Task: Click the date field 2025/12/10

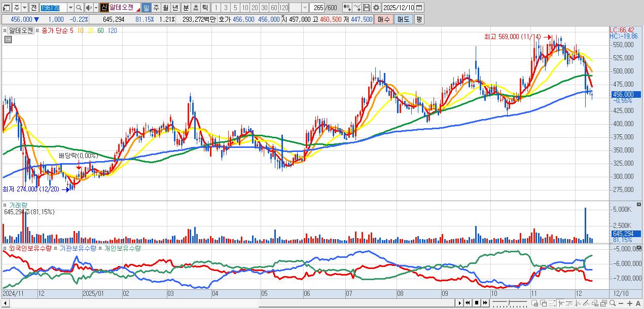Action: (399, 8)
